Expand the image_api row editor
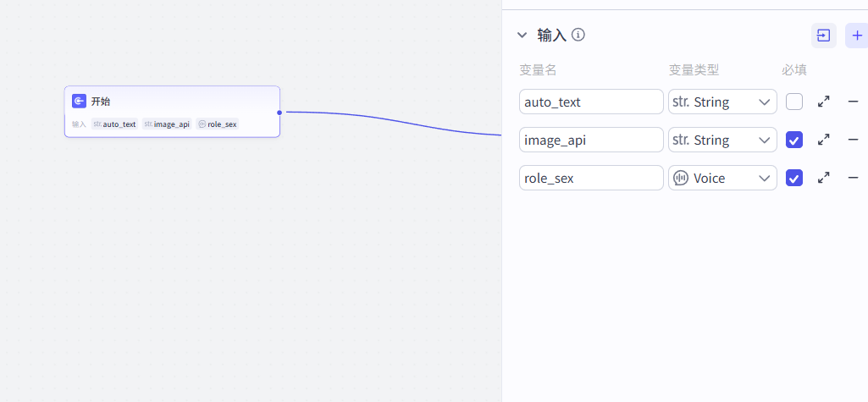 (823, 140)
